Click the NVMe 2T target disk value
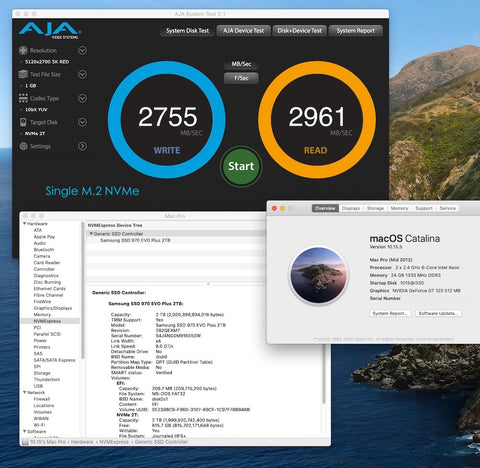Viewport: 480px width, 468px height. coord(35,134)
